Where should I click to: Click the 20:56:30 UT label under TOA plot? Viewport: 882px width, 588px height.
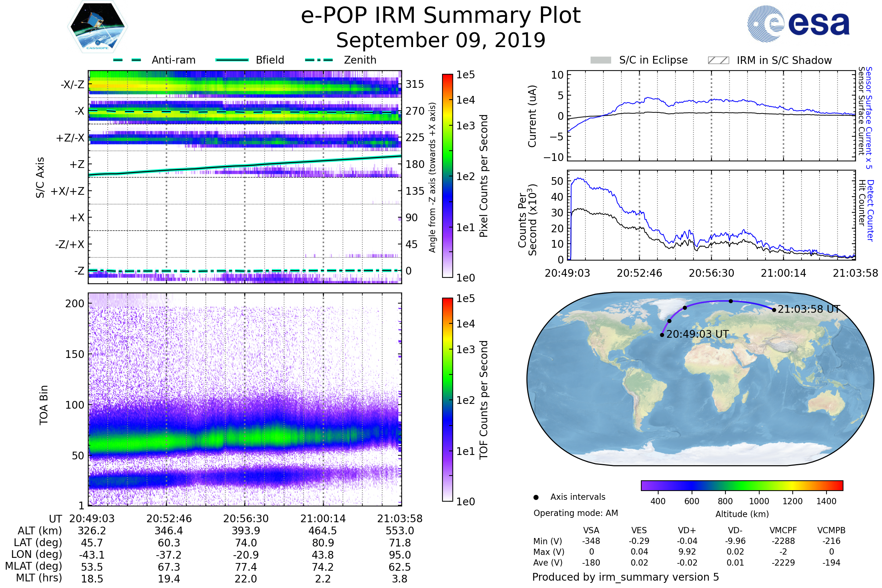click(x=245, y=519)
